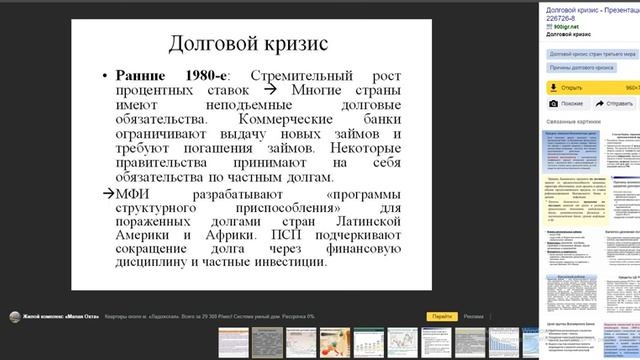Select the gray highlighted filmstrip thumbnail
Image resolution: width=640 pixels, height=360 pixels.
[x=267, y=343]
